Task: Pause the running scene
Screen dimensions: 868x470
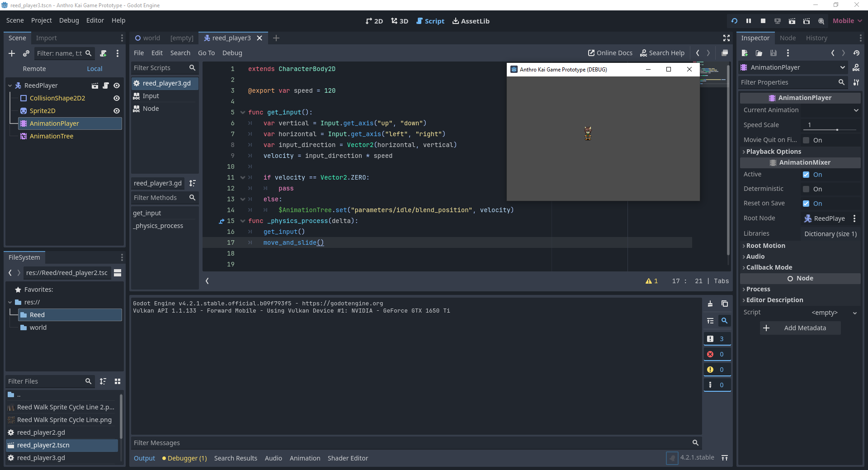Action: point(749,21)
